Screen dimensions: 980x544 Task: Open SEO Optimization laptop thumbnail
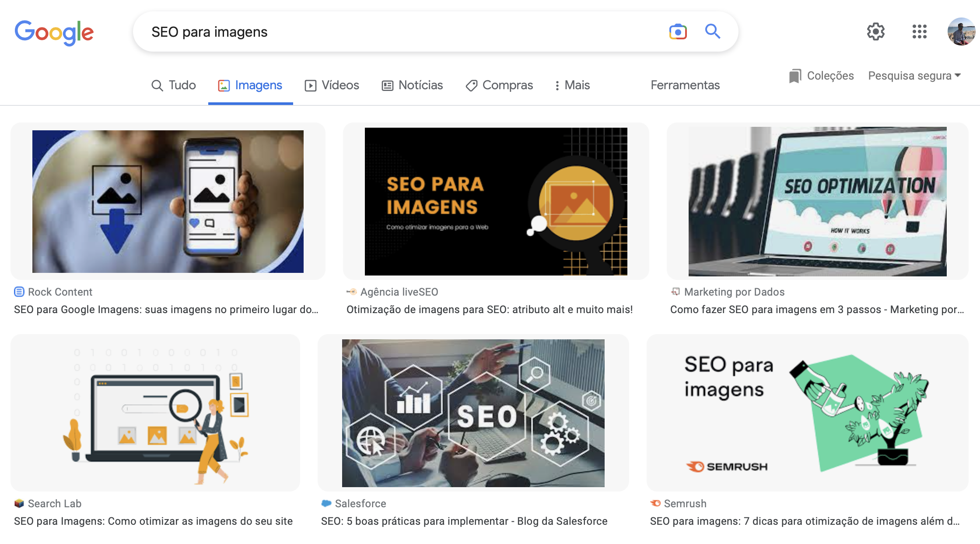[817, 201]
